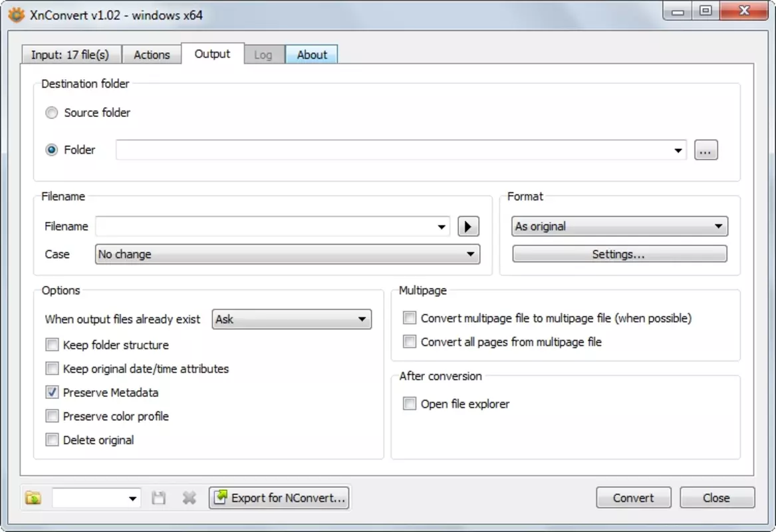The image size is (776, 532).
Task: Open the Case dropdown showing No change
Action: tap(287, 255)
